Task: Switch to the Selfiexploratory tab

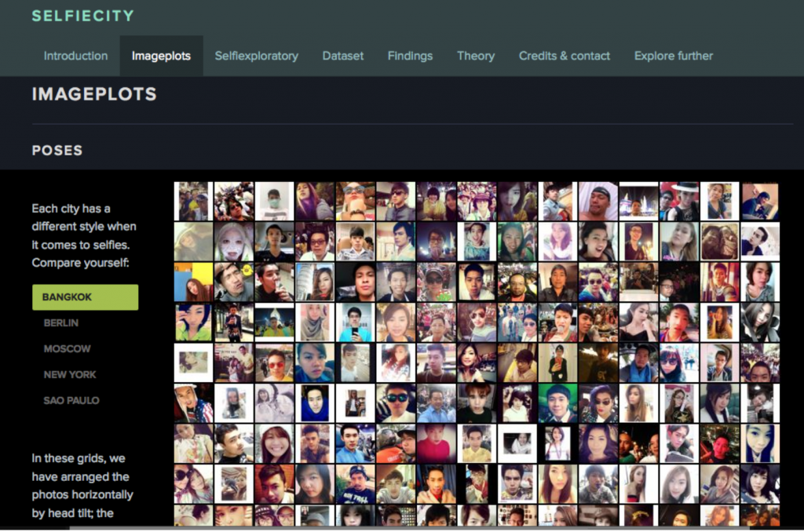Action: point(256,56)
